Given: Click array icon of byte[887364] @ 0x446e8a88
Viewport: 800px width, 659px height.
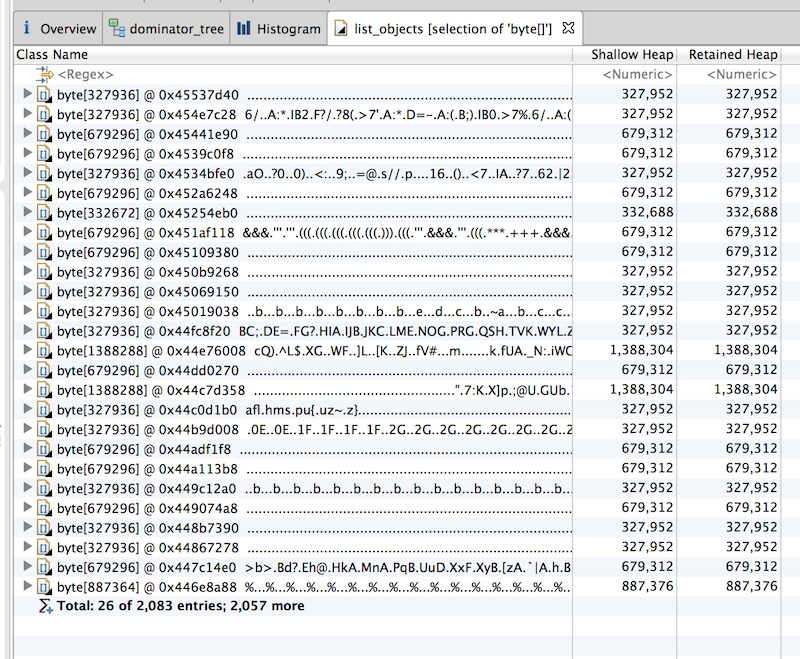Looking at the screenshot, I should pyautogui.click(x=44, y=587).
